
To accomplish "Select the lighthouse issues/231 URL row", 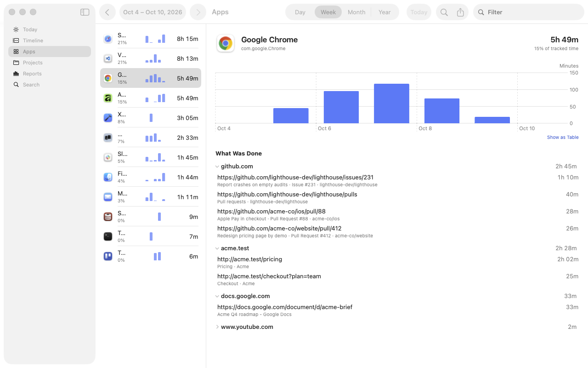I will pos(397,180).
